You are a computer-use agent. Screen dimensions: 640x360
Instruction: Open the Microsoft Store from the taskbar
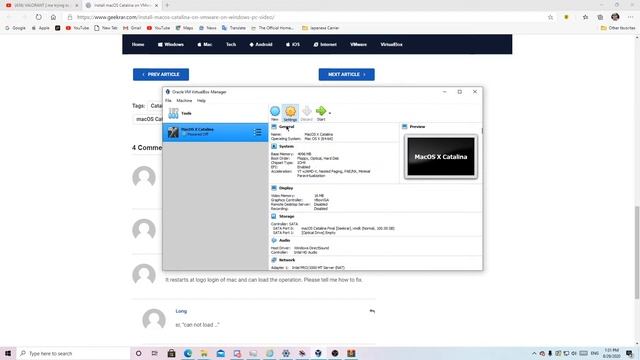[x=171, y=353]
